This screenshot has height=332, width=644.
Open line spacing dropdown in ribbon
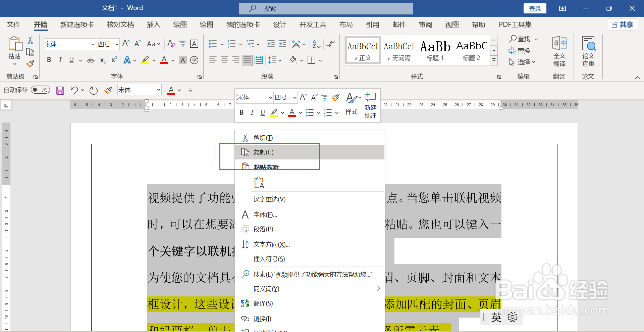pyautogui.click(x=275, y=60)
